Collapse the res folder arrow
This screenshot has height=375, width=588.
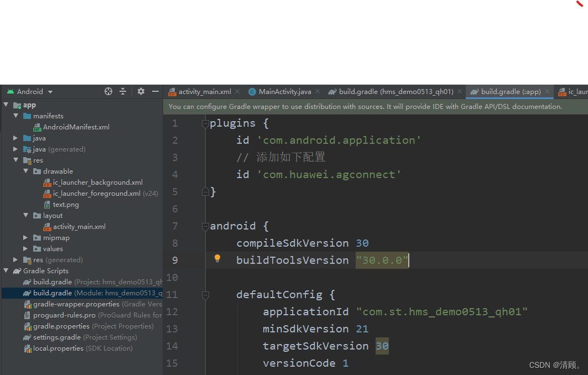tap(15, 160)
